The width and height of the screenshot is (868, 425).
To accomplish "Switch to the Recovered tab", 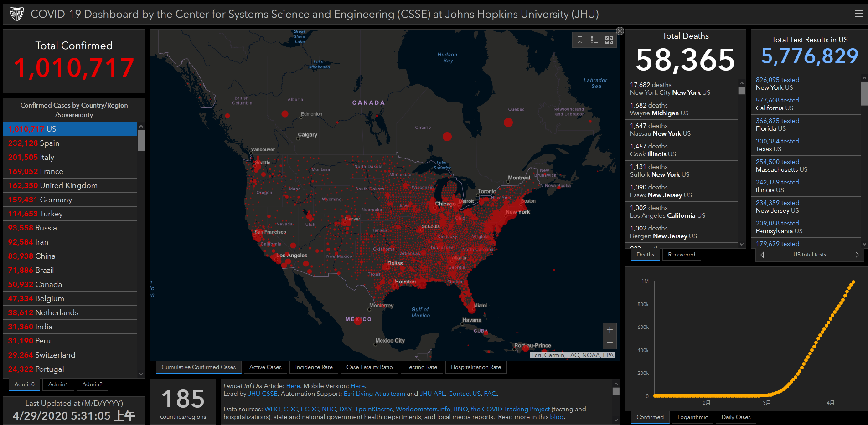I will 682,255.
